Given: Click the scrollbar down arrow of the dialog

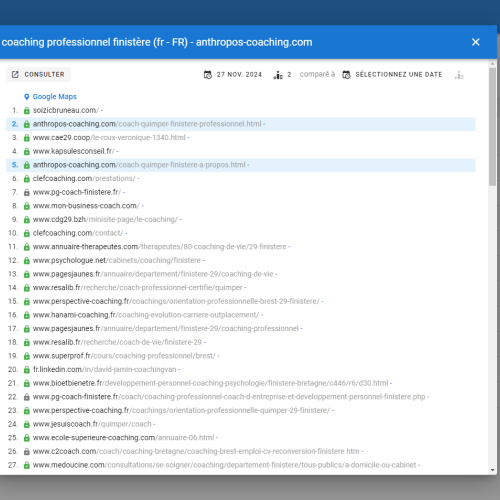Looking at the screenshot, I should point(493,470).
